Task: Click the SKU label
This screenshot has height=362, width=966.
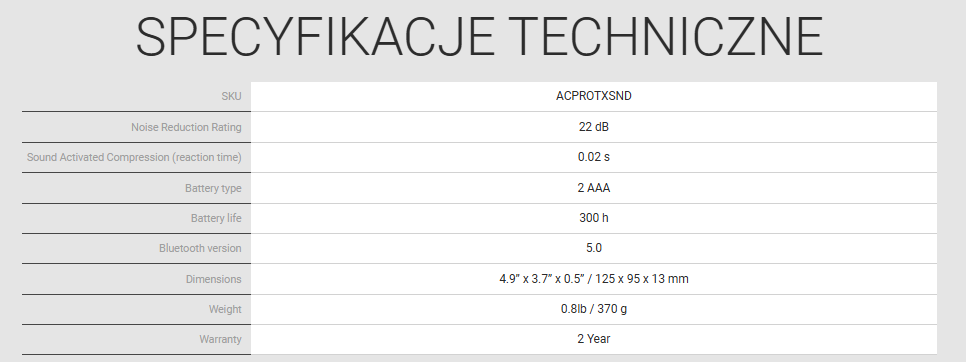Action: coord(232,97)
